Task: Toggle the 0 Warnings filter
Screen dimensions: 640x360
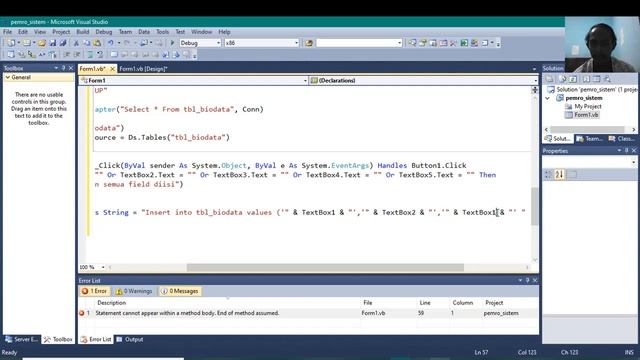Action: 133,291
